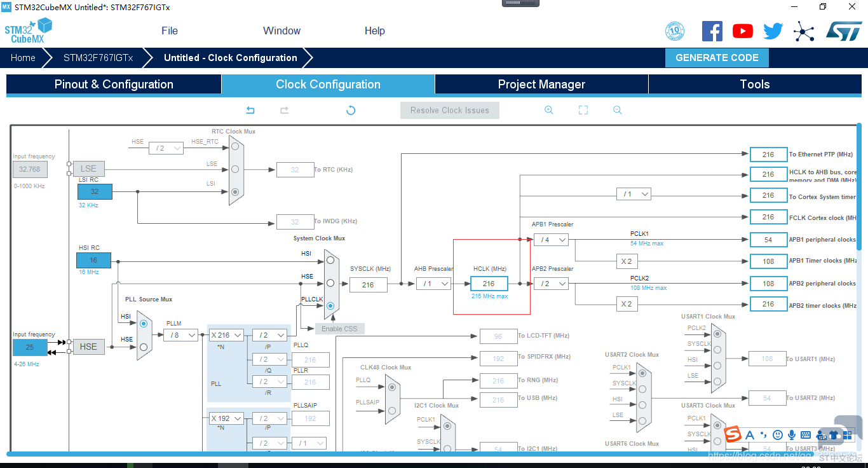This screenshot has width=868, height=468.
Task: Toggle English mode with the A icon
Action: pos(749,435)
